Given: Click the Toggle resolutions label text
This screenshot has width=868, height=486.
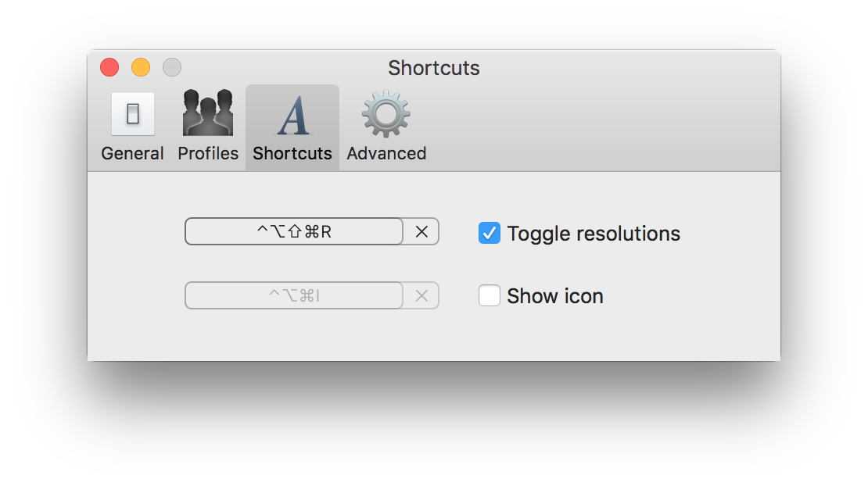Looking at the screenshot, I should pos(594,234).
